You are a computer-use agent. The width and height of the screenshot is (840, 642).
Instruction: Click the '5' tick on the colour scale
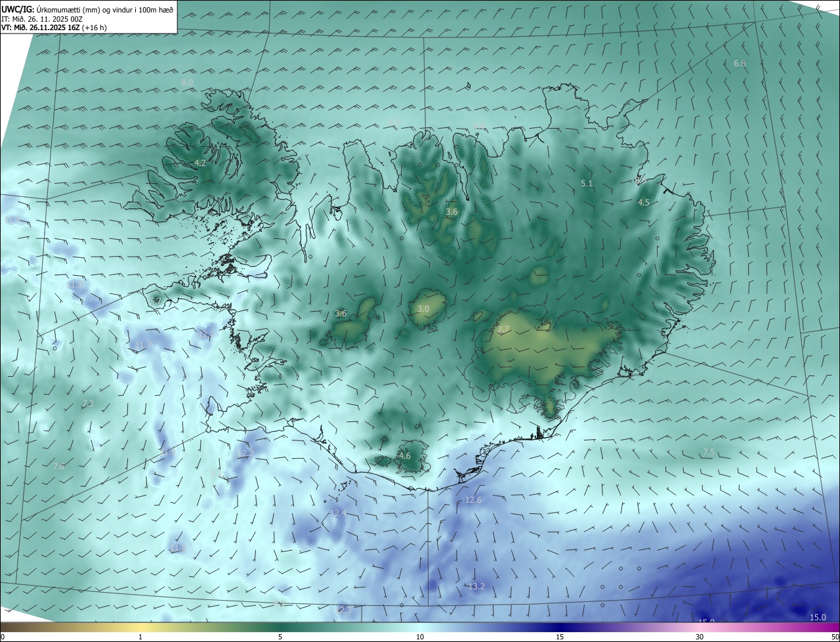pyautogui.click(x=280, y=637)
